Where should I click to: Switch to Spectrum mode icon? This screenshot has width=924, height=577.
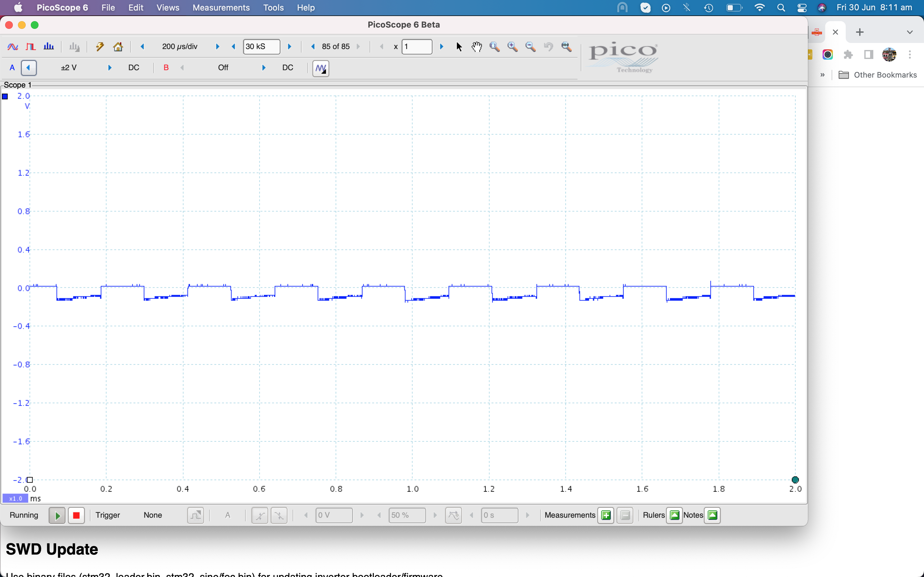(48, 46)
